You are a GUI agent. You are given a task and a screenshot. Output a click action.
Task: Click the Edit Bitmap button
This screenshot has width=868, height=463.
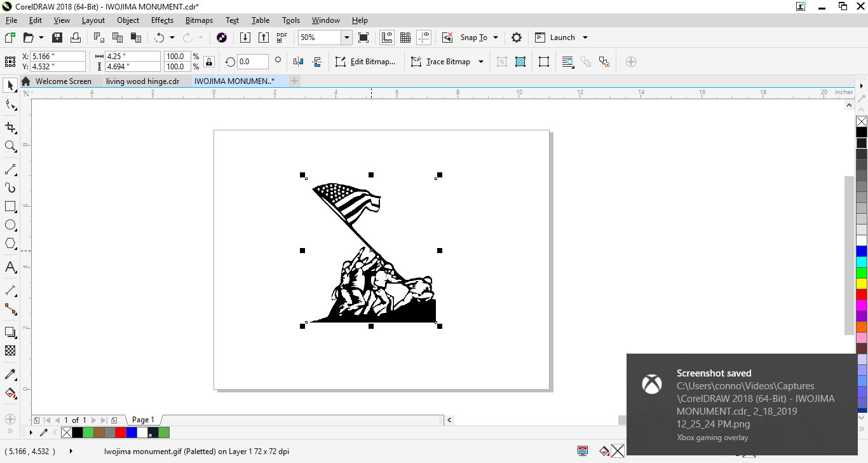pos(366,62)
